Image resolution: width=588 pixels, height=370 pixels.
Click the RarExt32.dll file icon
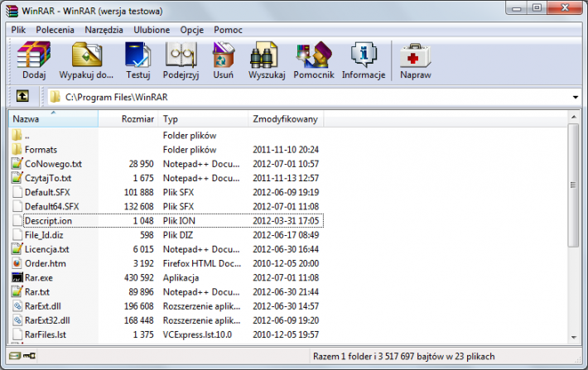pos(17,320)
